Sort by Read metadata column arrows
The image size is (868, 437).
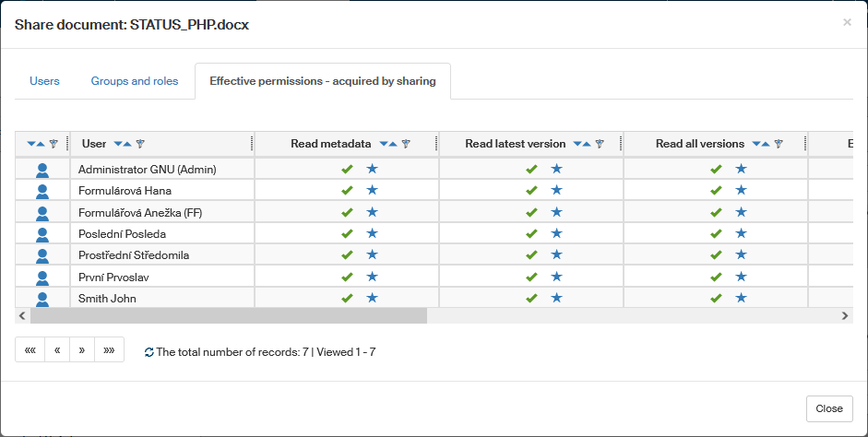point(387,144)
